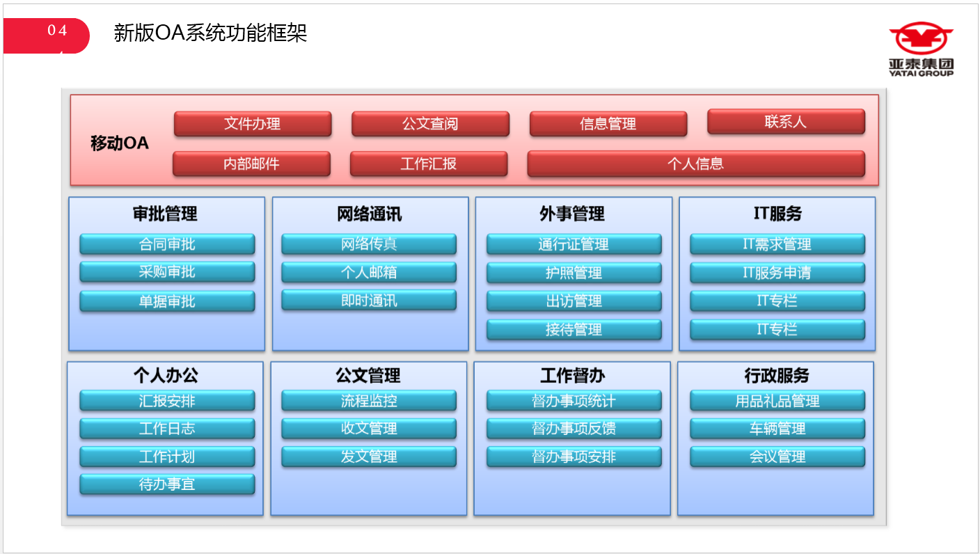The width and height of the screenshot is (980, 554).
Task: Click the 网络传真 button
Action: click(x=369, y=244)
